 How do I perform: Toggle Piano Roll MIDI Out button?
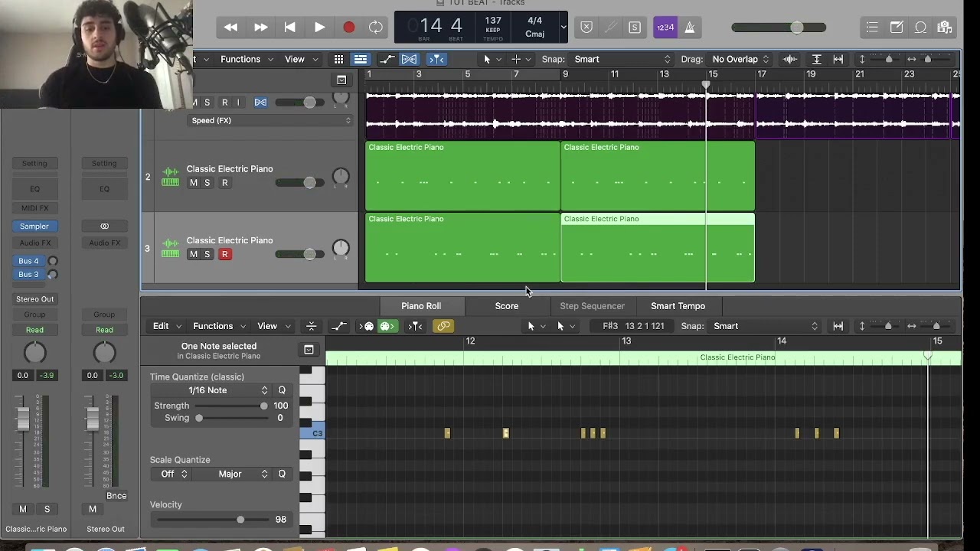coord(387,326)
